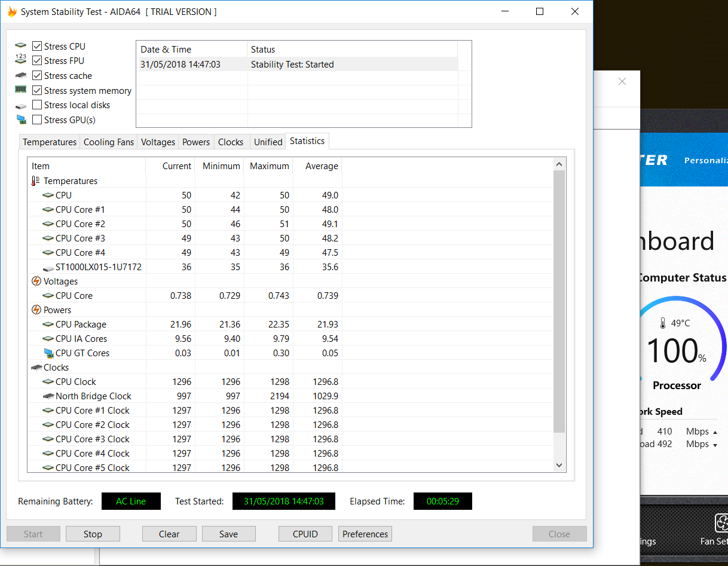Open Preferences dialog
This screenshot has height=566, width=728.
pyautogui.click(x=365, y=534)
